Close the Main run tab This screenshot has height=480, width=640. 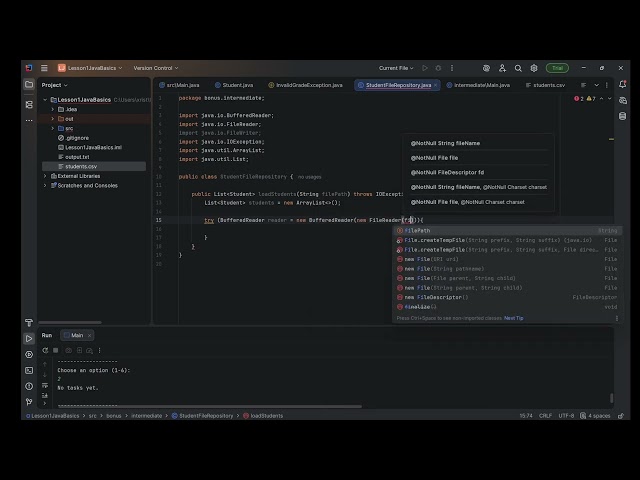[x=89, y=336]
